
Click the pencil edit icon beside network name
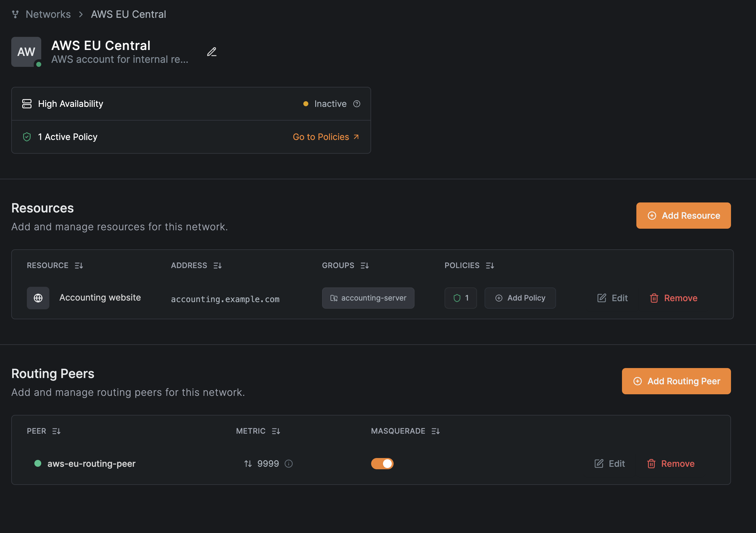click(x=212, y=52)
